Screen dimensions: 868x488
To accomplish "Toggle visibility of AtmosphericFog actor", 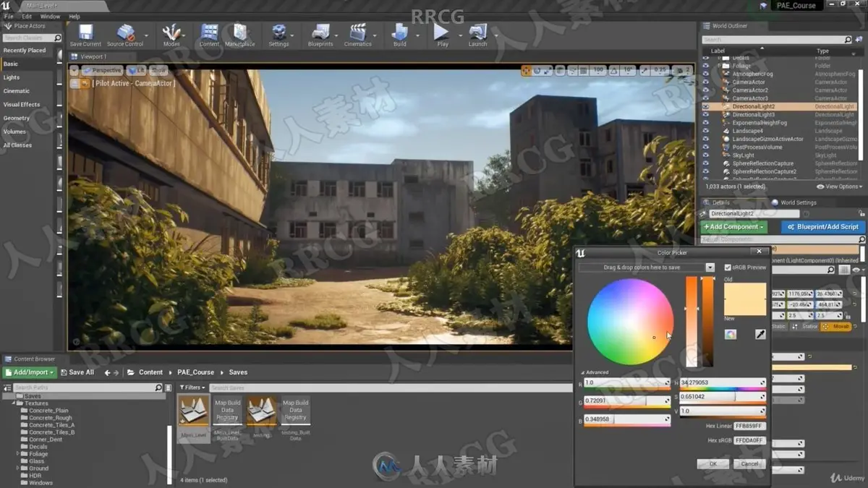I will tap(706, 74).
